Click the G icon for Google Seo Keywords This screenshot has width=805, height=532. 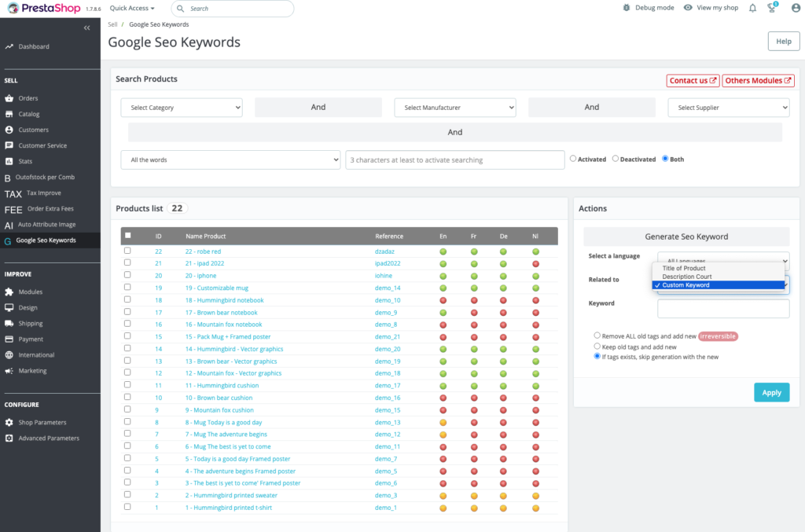pos(7,241)
